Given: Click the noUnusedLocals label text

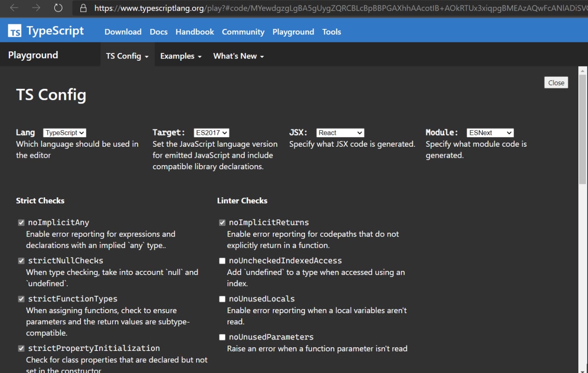Looking at the screenshot, I should (262, 299).
